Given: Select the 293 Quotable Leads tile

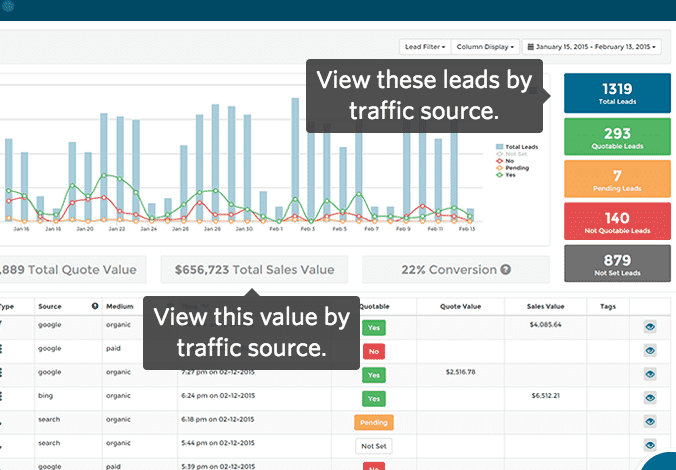Looking at the screenshot, I should pos(616,138).
